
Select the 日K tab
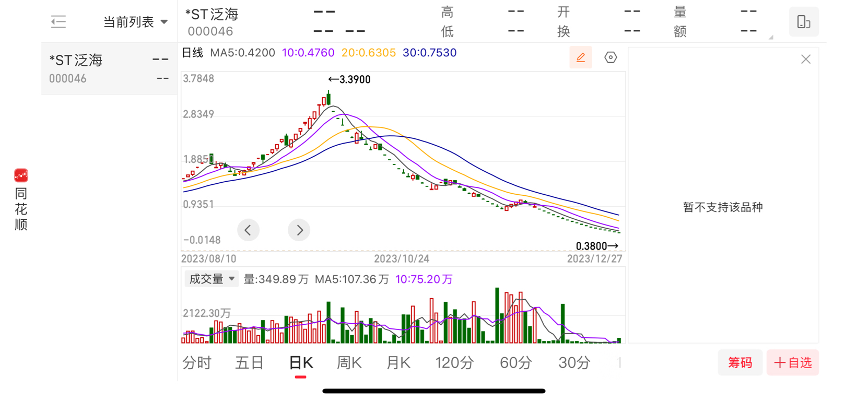click(300, 362)
